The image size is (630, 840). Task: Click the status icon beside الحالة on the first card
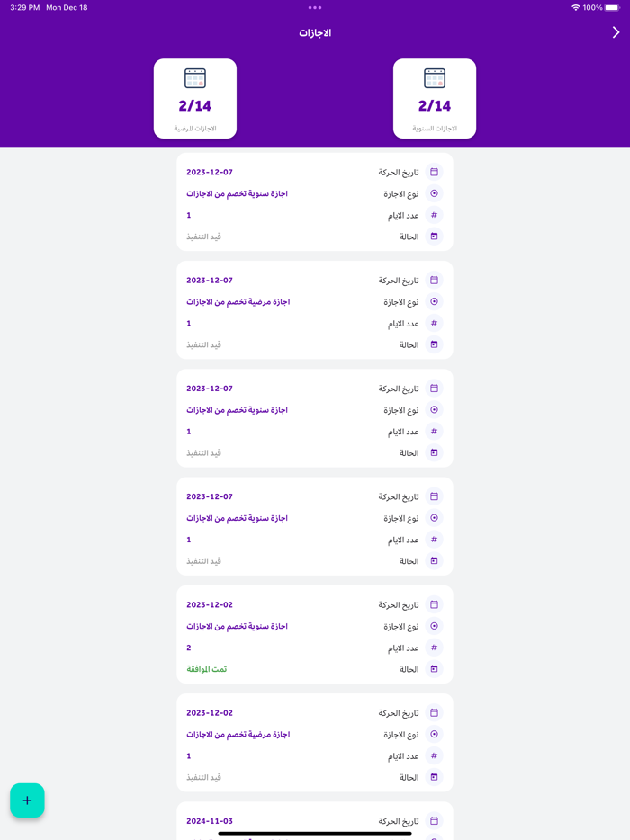(434, 236)
